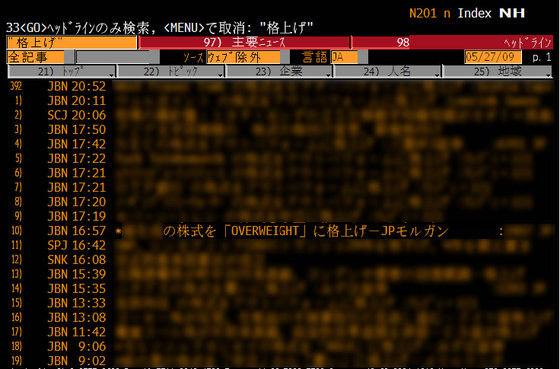Viewport: 560px width, 369px height.
Task: Open the source dropdown beside ウェブ除外
Action: pos(285,57)
